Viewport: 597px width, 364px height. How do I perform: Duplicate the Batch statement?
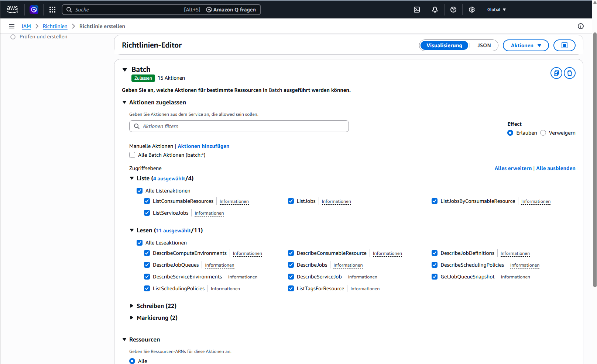(x=556, y=73)
